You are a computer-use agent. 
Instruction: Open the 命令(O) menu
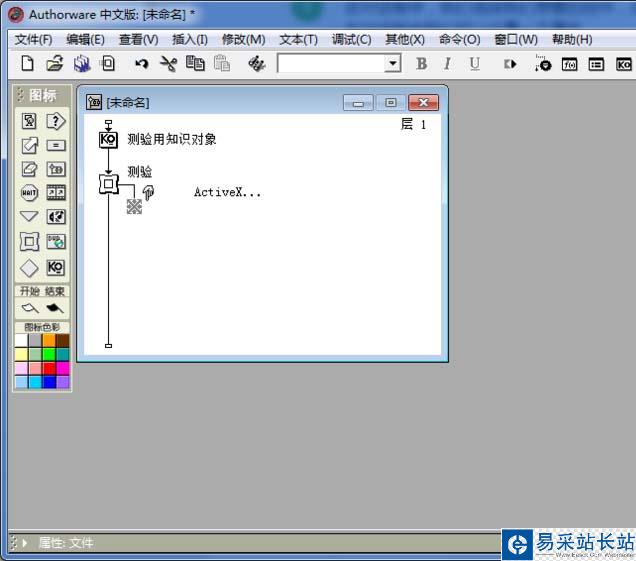pos(460,40)
